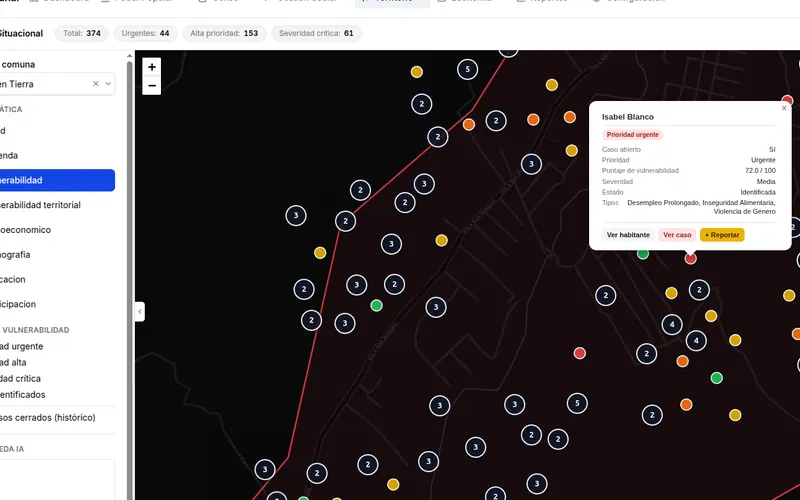Viewport: 800px width, 500px height.
Task: Expand the comuna dropdown chevron
Action: tap(108, 84)
